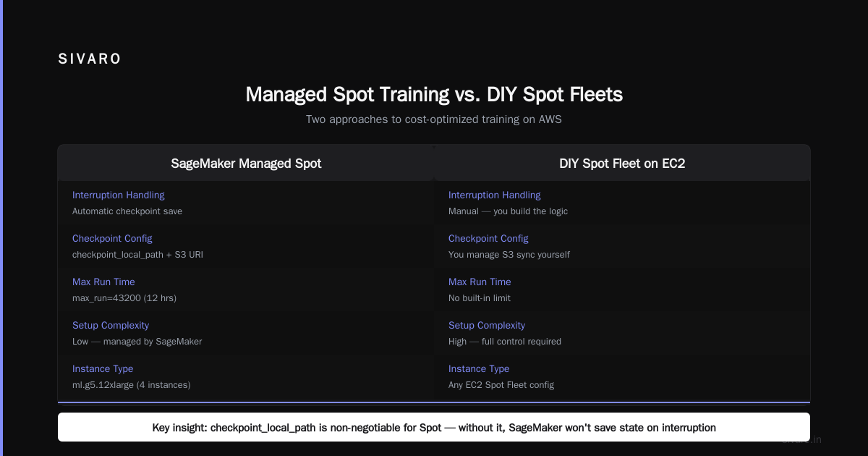
Task: Click the 'Key insight' callout text
Action: coord(434,428)
